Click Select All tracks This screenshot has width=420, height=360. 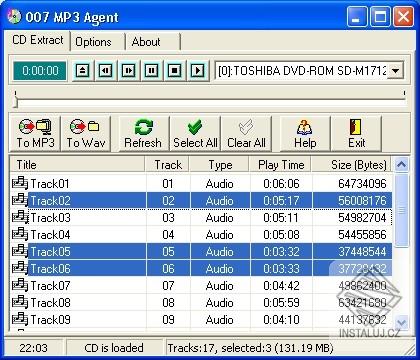point(195,133)
